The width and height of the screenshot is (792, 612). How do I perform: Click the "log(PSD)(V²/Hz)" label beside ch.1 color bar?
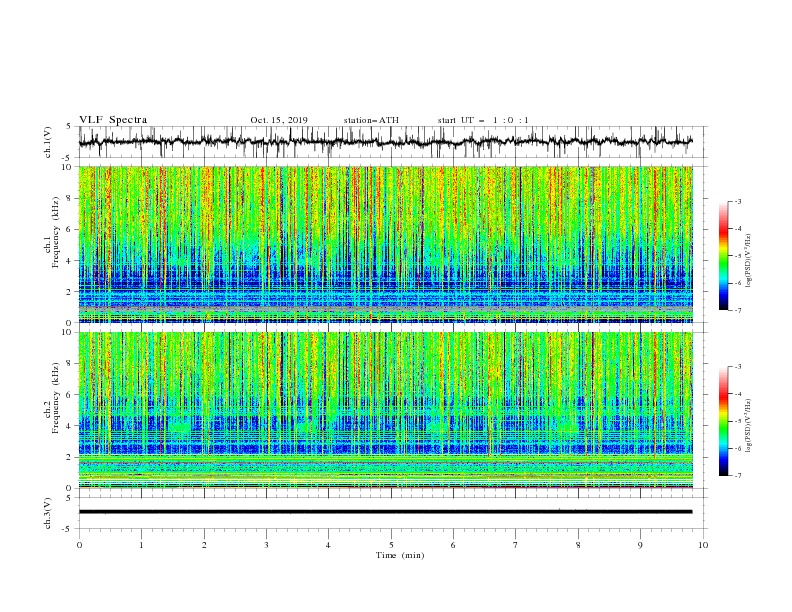point(749,261)
